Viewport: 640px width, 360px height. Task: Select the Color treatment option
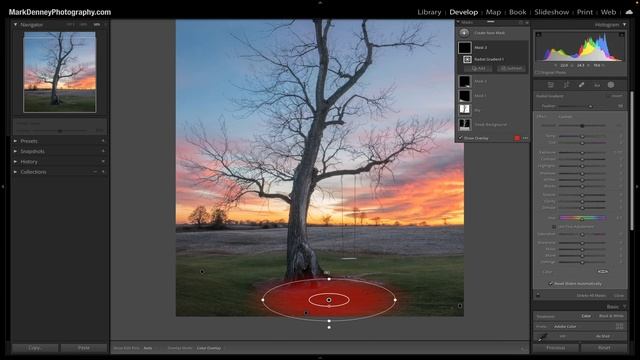coord(586,316)
